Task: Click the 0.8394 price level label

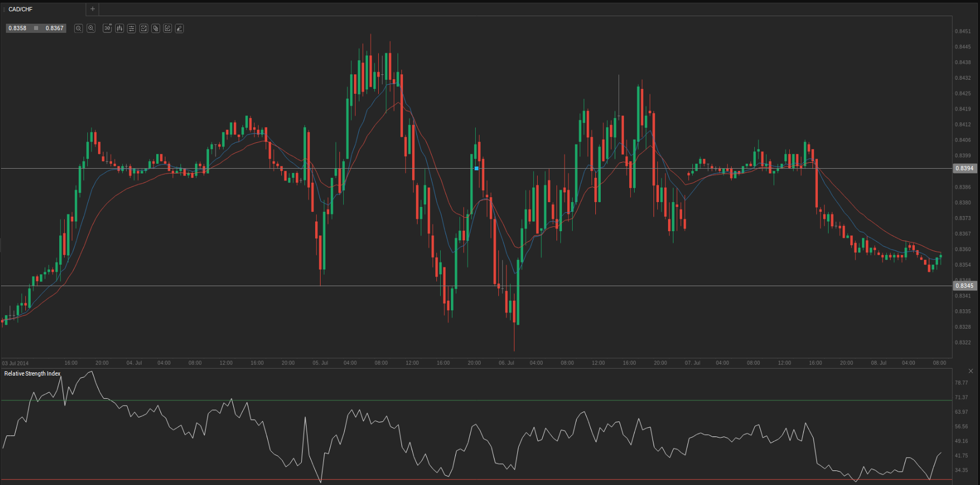Action: (964, 169)
